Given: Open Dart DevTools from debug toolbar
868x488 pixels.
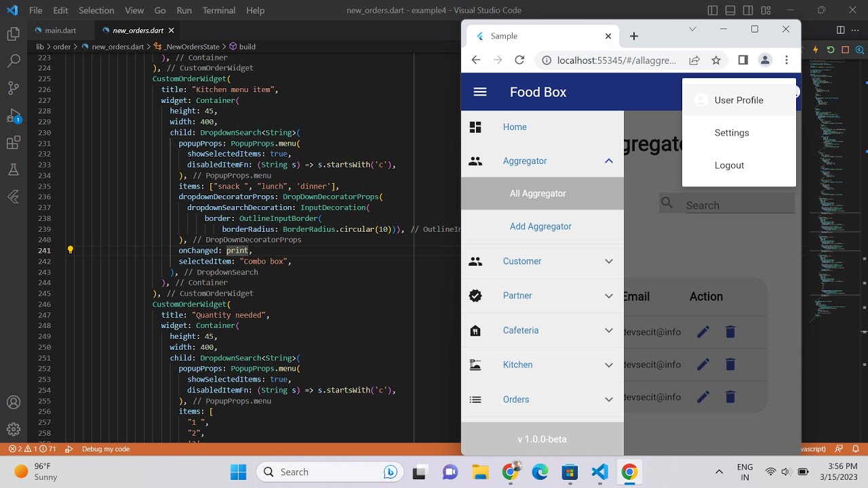Looking at the screenshot, I should (859, 49).
